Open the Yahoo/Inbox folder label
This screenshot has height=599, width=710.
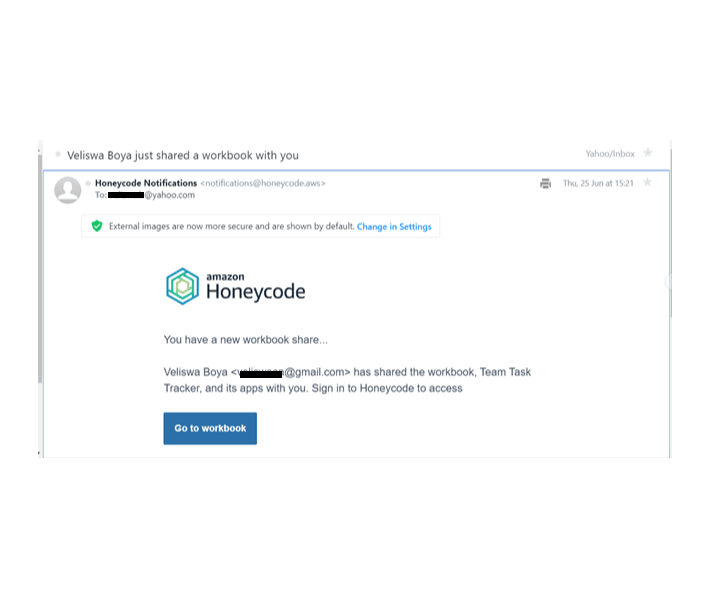point(610,154)
